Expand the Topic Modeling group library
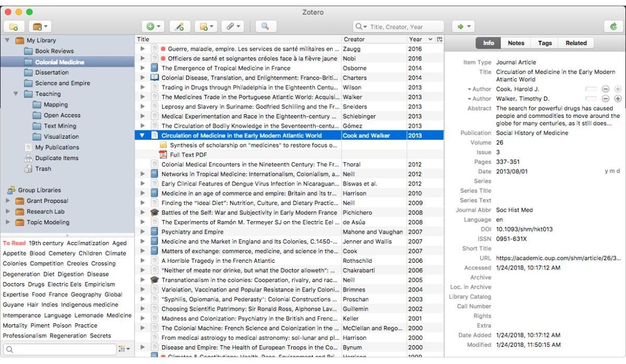Screen dimensions: 626x364 (x=8, y=222)
